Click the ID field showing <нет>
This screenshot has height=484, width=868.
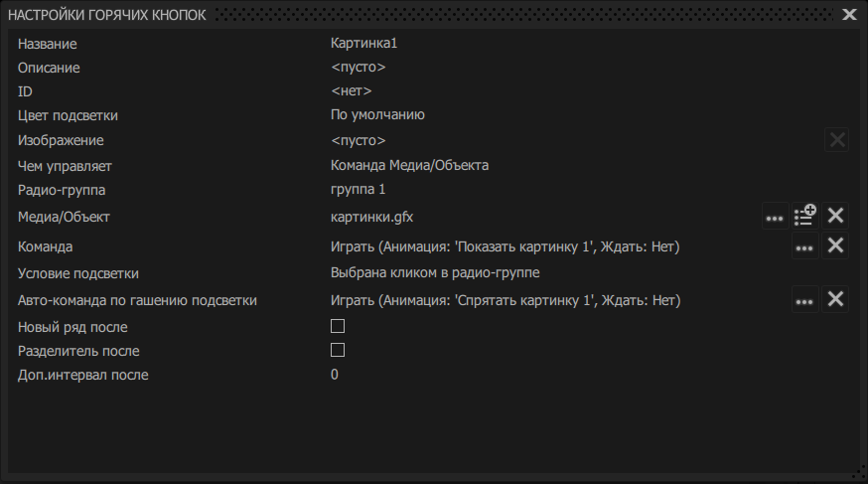coord(352,91)
